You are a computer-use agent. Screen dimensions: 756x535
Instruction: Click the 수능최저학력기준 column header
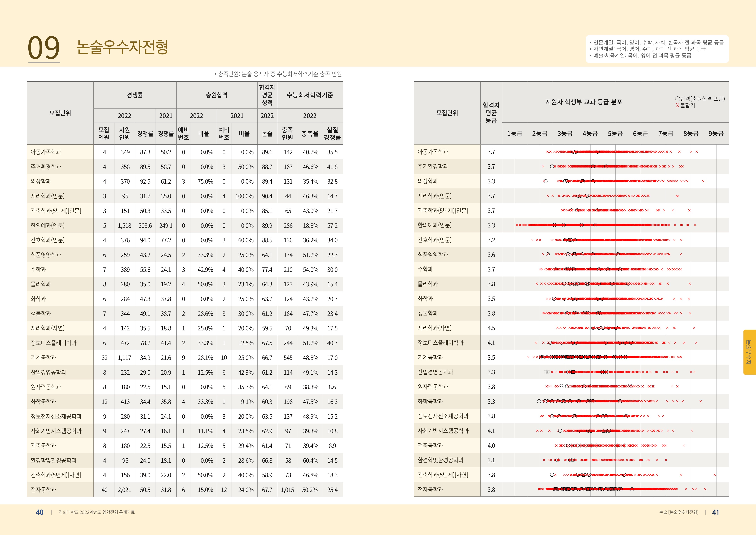point(310,95)
